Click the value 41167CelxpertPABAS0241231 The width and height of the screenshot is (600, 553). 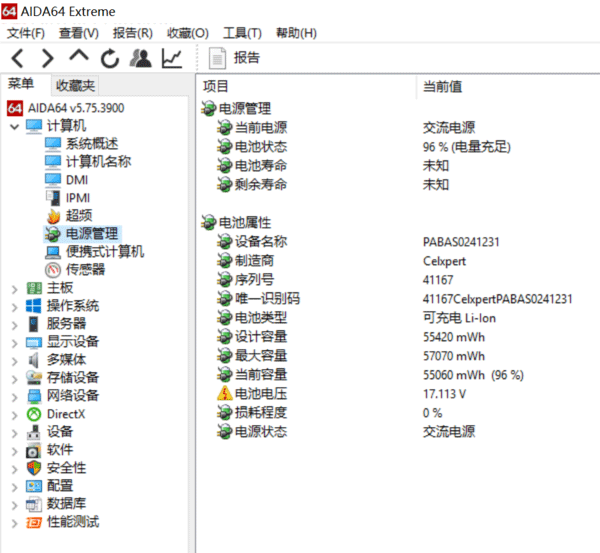(497, 299)
